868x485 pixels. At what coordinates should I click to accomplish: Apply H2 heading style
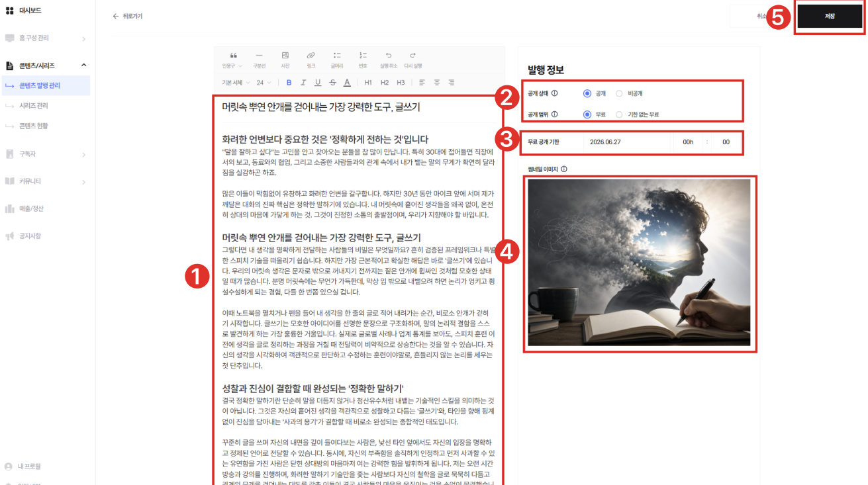(x=385, y=83)
